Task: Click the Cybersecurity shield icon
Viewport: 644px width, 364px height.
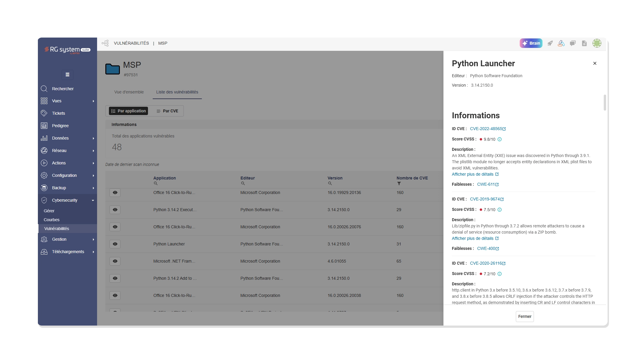Action: tap(44, 200)
